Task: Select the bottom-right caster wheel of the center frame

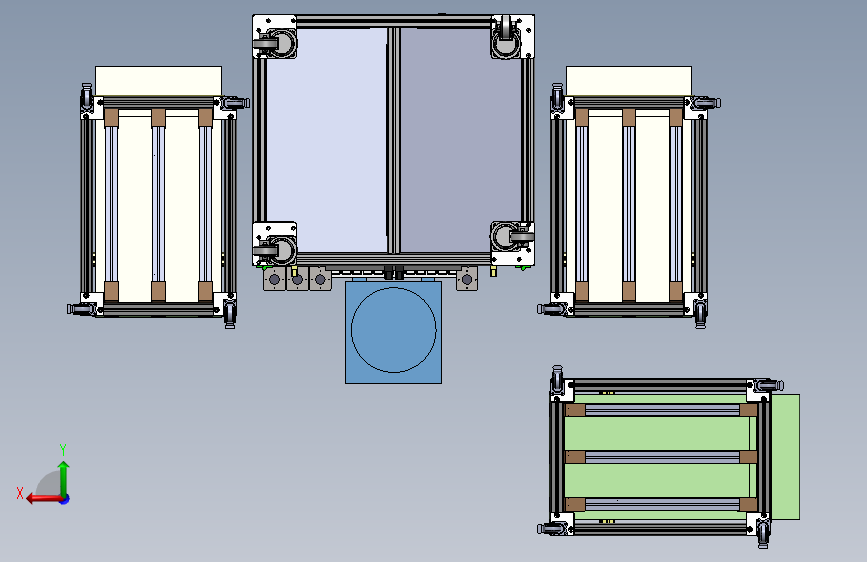Action: coord(513,237)
